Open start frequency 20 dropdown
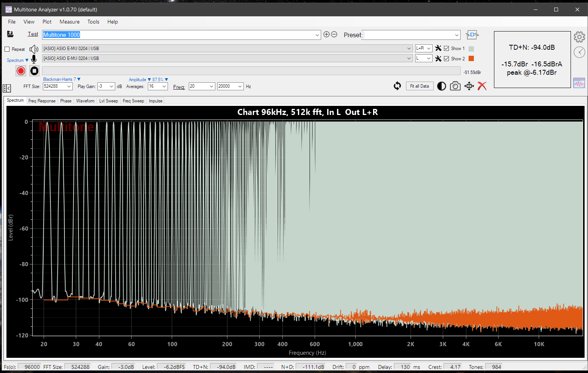 pos(212,87)
